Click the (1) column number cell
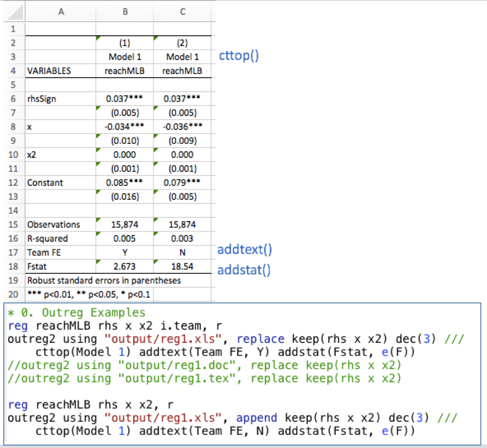Screen dimensions: 487x448 click(125, 43)
